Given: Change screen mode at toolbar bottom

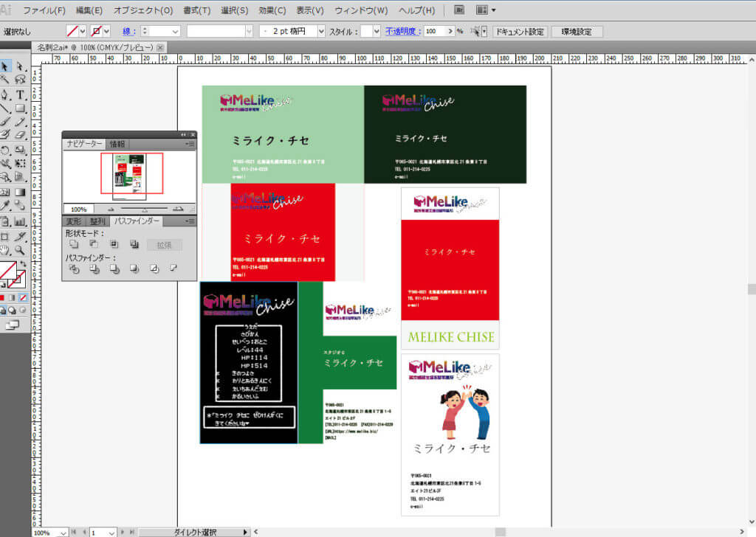Looking at the screenshot, I should [x=12, y=325].
